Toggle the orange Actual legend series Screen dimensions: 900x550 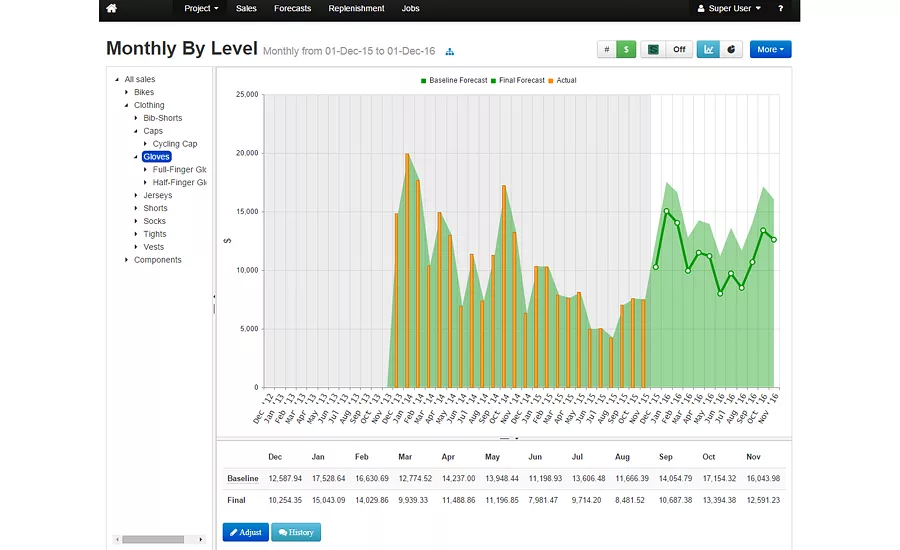coord(562,80)
